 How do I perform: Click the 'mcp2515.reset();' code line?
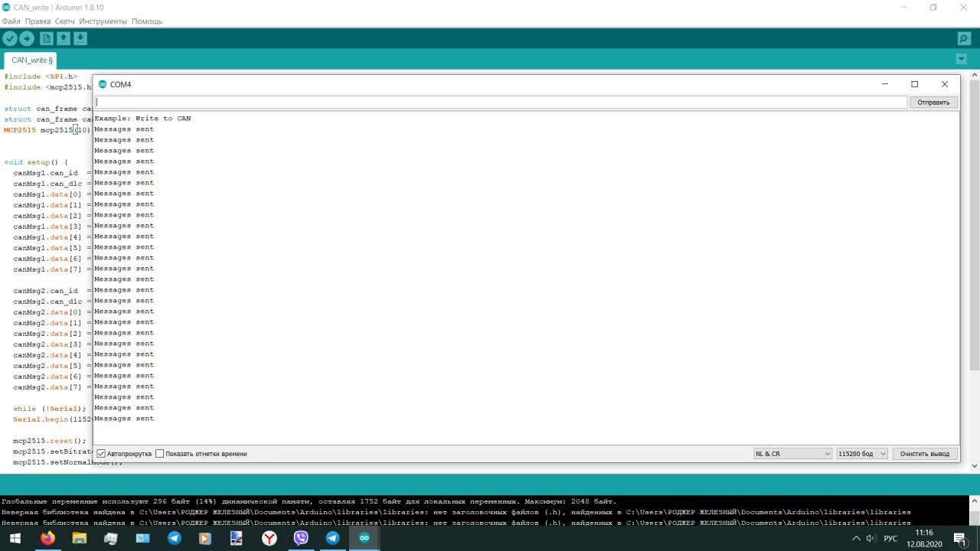coord(50,441)
